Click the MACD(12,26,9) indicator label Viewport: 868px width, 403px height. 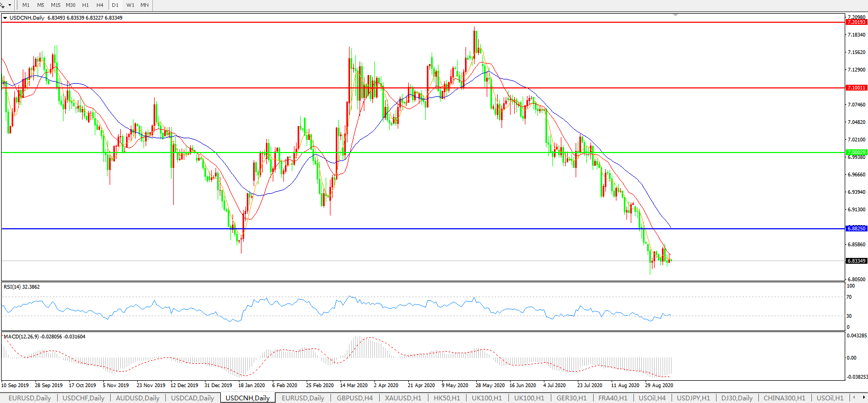[44, 337]
